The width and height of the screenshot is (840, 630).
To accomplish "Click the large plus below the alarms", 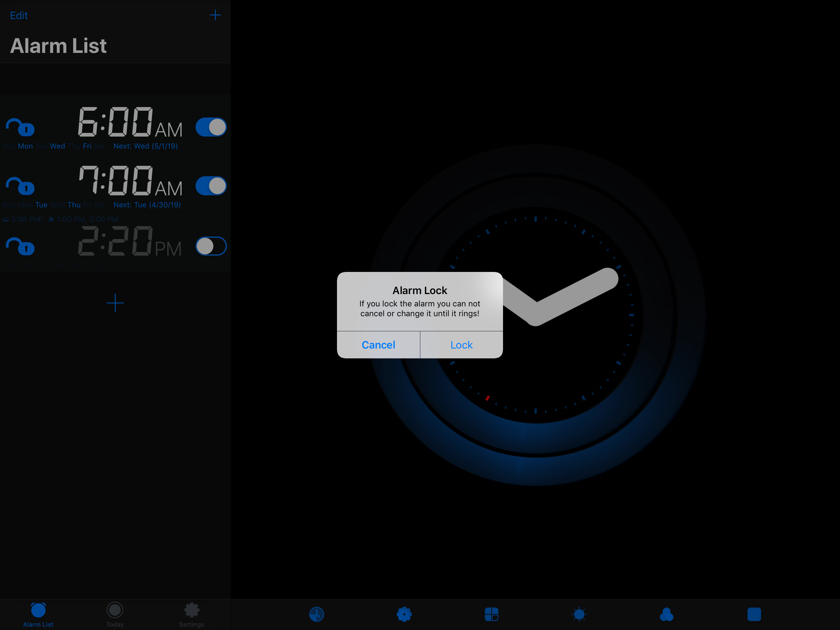I will [x=115, y=303].
